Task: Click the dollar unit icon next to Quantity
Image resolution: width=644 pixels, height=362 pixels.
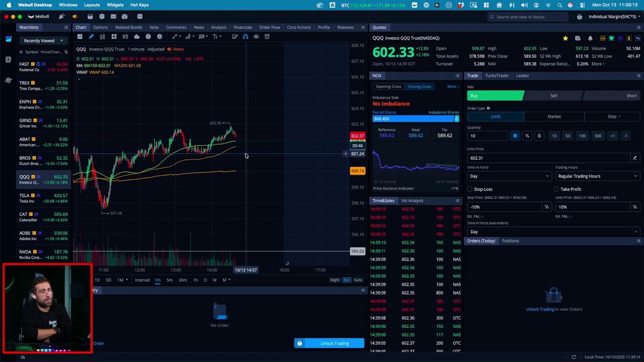Action: pos(539,136)
